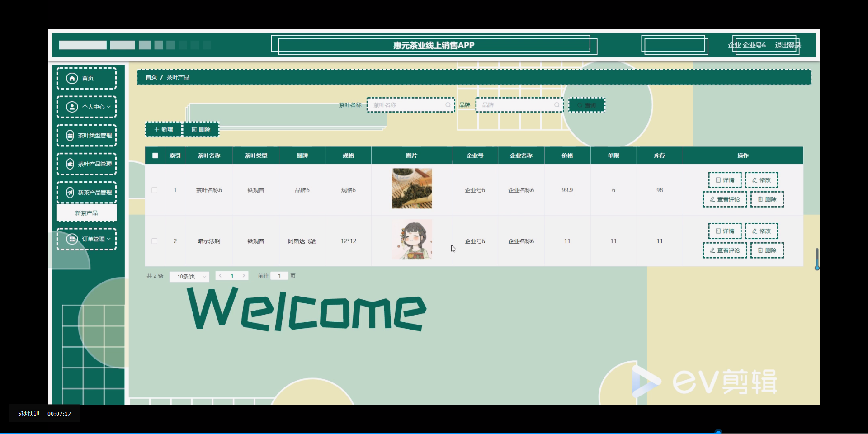Click the tea type management icon
Screen dimensions: 868x434
click(x=70, y=135)
